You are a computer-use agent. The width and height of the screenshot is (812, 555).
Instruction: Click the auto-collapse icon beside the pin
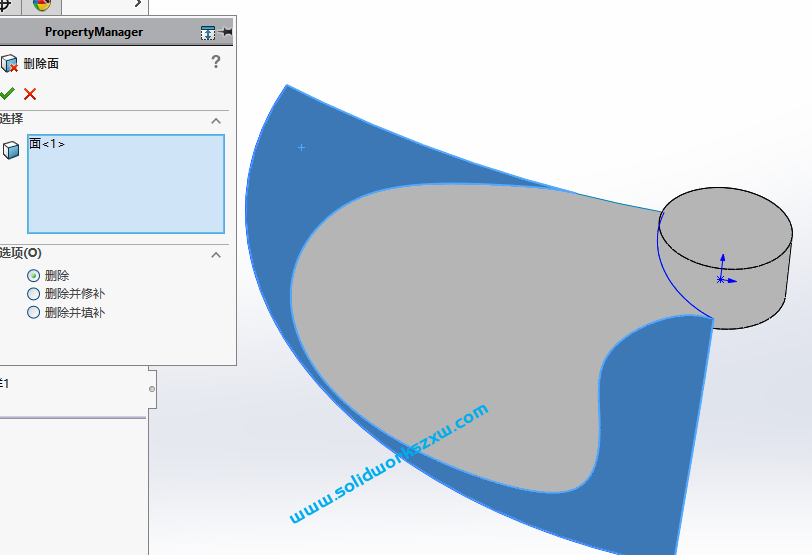208,33
